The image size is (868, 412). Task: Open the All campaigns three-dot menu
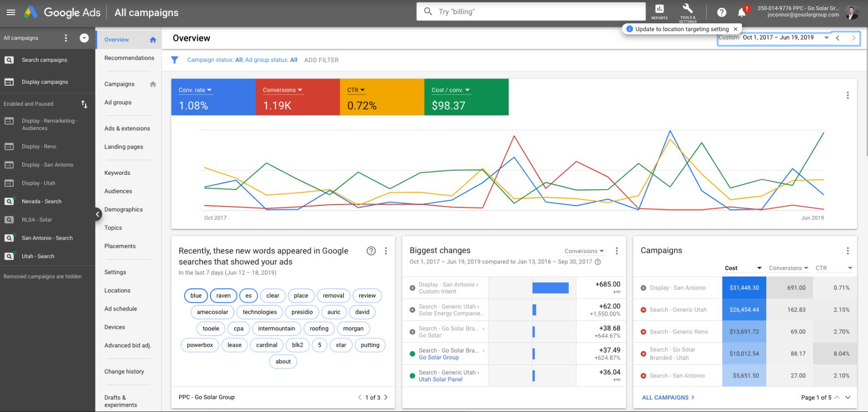[x=66, y=38]
